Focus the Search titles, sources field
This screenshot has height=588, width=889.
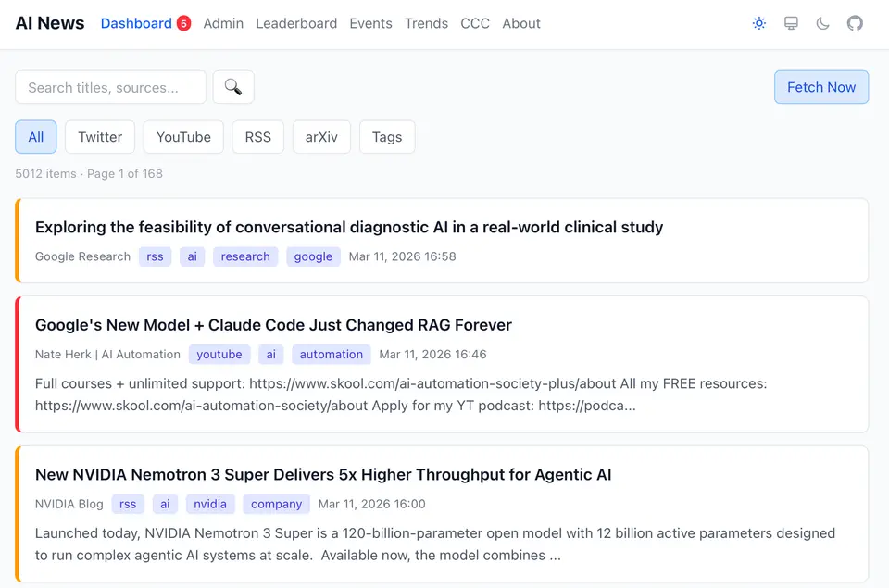click(x=110, y=87)
